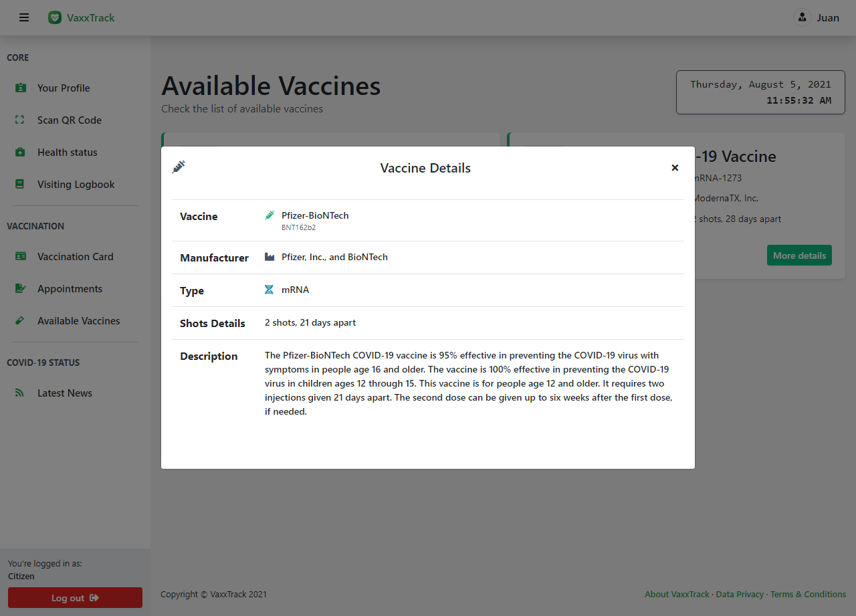Screen dimensions: 856x616
Task: Click Pfizer, Inc., and BioNTech text
Action: [334, 257]
